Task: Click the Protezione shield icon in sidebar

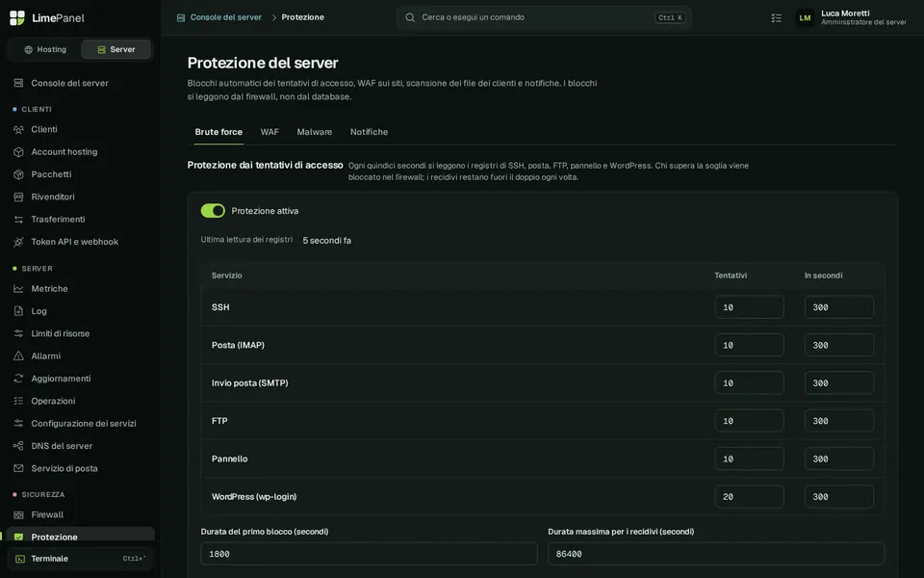Action: (x=18, y=537)
